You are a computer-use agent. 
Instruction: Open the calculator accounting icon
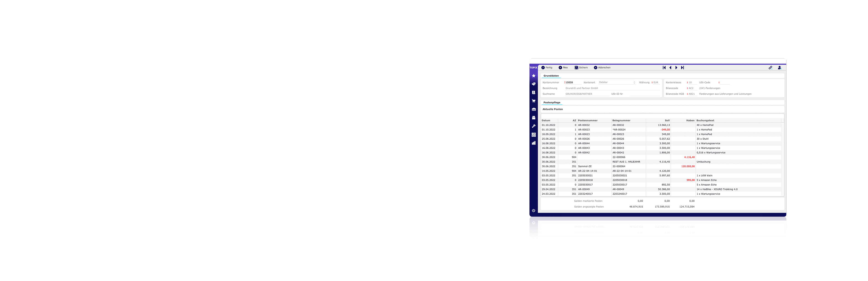[533, 135]
